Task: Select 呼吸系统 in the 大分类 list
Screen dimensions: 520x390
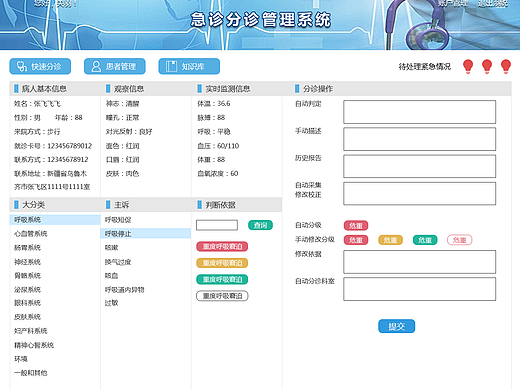Action: [55, 220]
